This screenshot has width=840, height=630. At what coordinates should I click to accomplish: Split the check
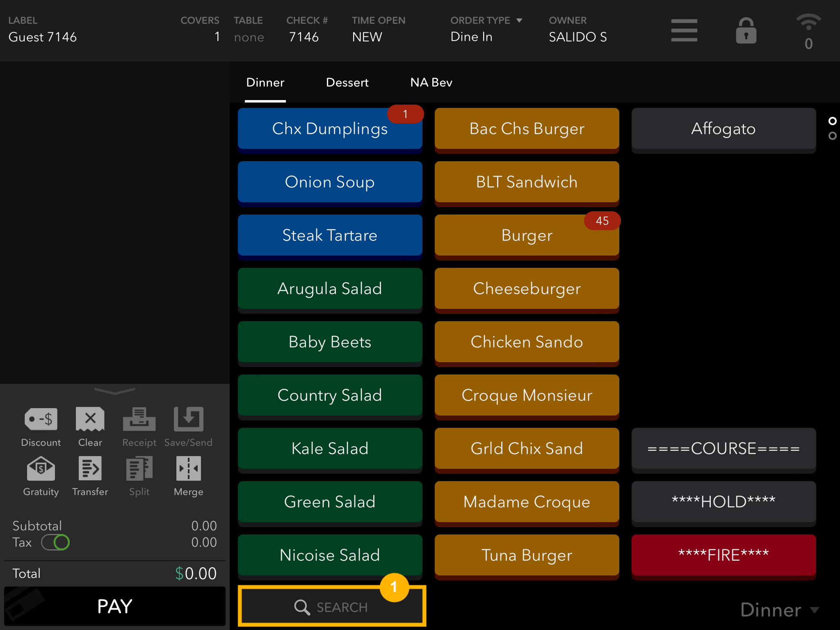(139, 477)
